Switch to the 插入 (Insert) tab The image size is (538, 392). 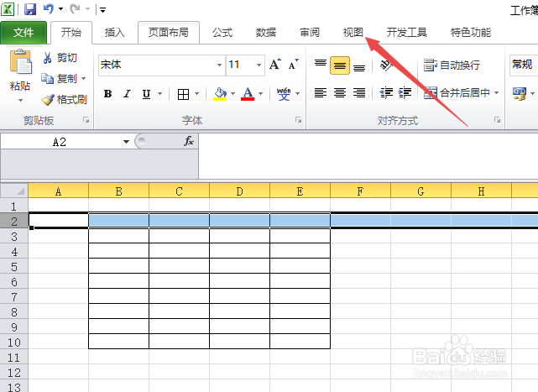click(x=115, y=33)
